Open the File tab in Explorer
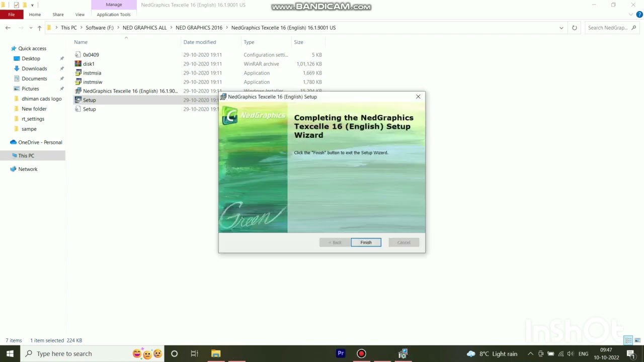Screen dimensions: 644x362 point(11,15)
